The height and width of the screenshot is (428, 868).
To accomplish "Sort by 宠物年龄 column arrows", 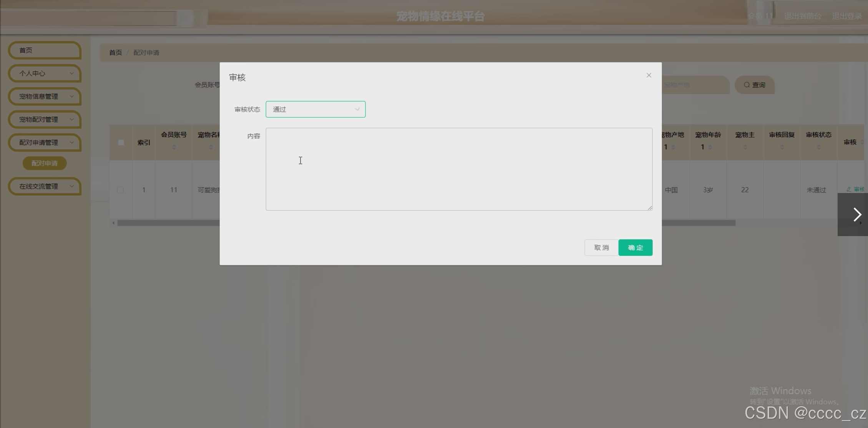I will 710,147.
